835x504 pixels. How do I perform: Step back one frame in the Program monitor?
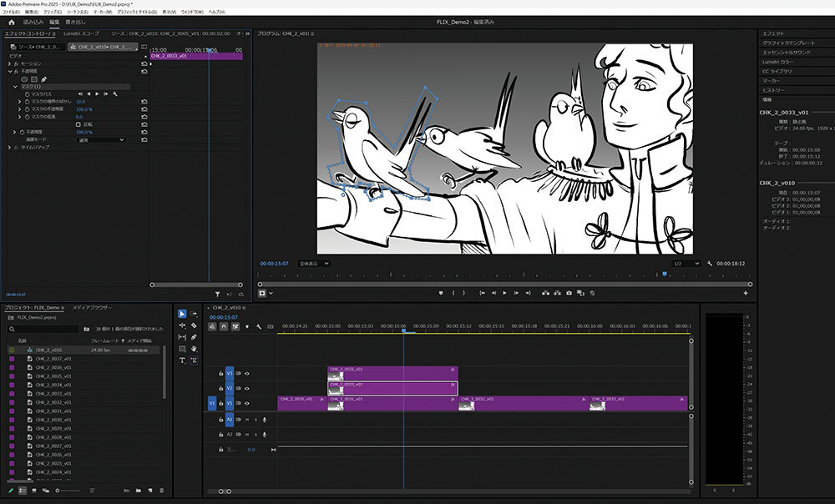click(493, 293)
